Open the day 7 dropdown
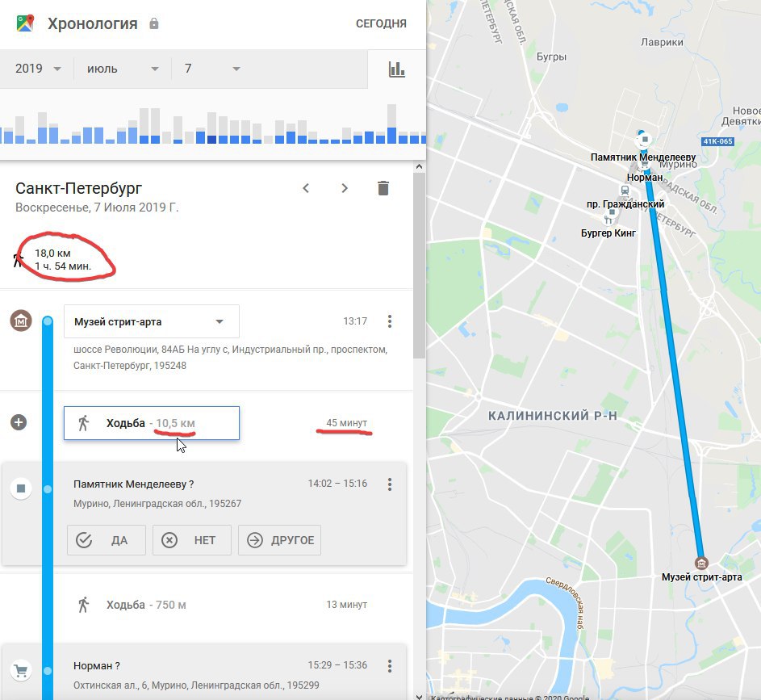The height and width of the screenshot is (700, 761). point(212,69)
